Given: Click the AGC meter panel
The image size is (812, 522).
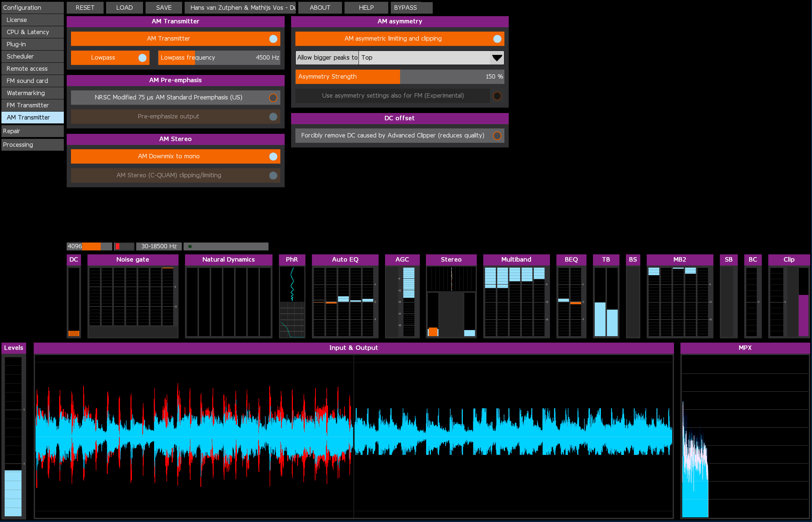Looking at the screenshot, I should coord(402,296).
